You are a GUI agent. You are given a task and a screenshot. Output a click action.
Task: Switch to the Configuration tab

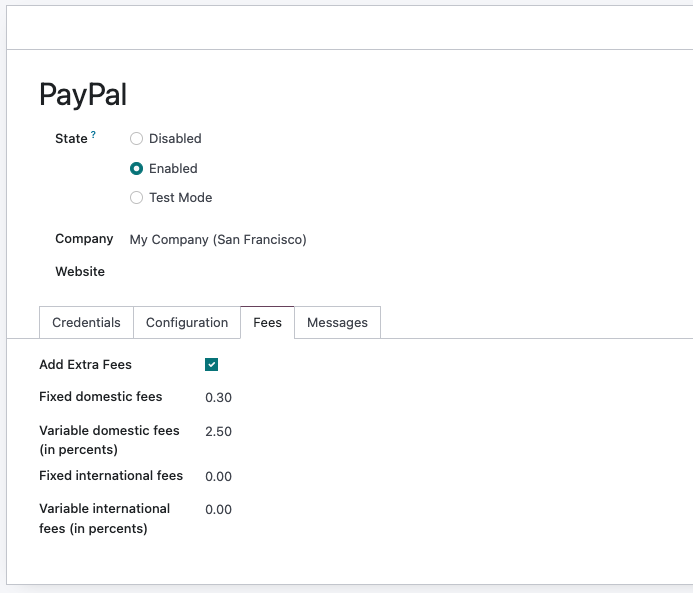(187, 323)
